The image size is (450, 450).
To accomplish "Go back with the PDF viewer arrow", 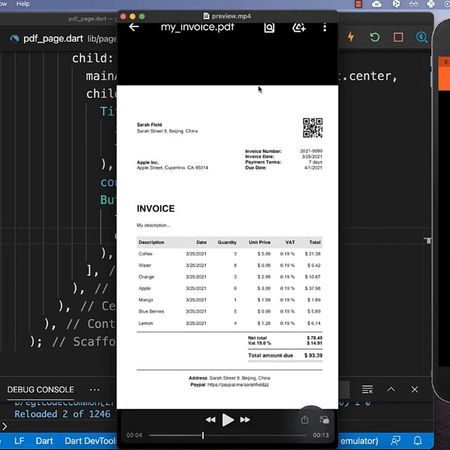I will (134, 27).
